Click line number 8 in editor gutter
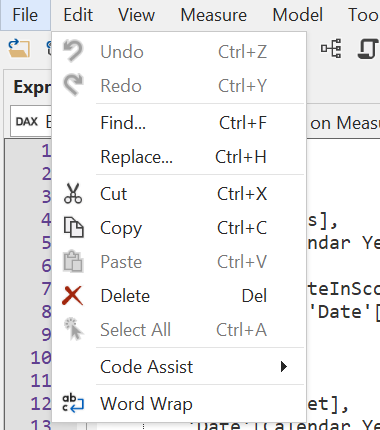Image resolution: width=380 pixels, height=430 pixels. [x=46, y=312]
